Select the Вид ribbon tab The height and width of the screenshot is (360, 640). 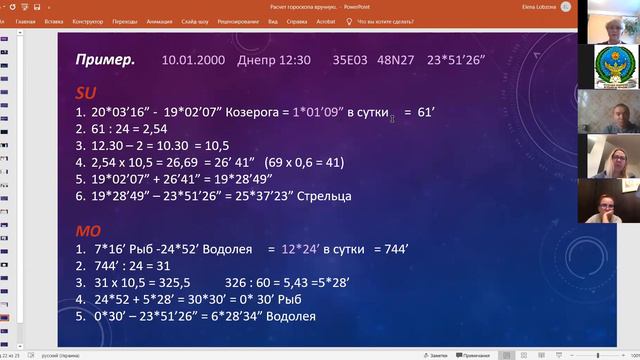click(273, 22)
